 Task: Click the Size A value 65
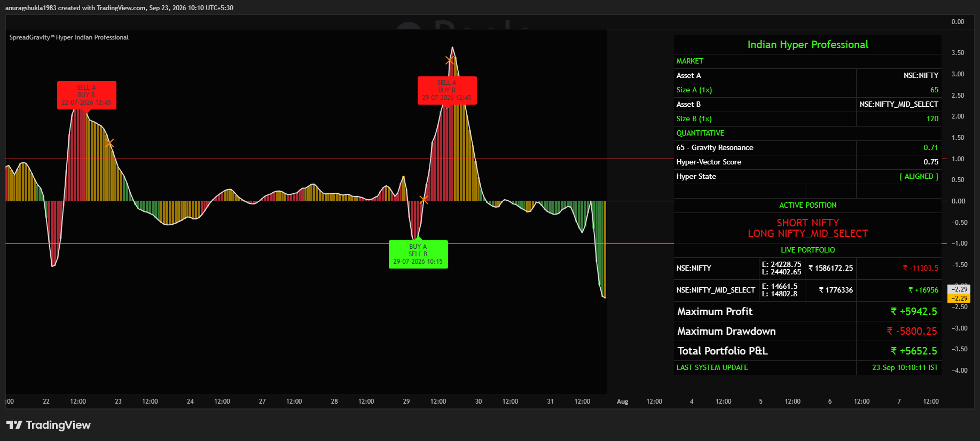(x=934, y=90)
